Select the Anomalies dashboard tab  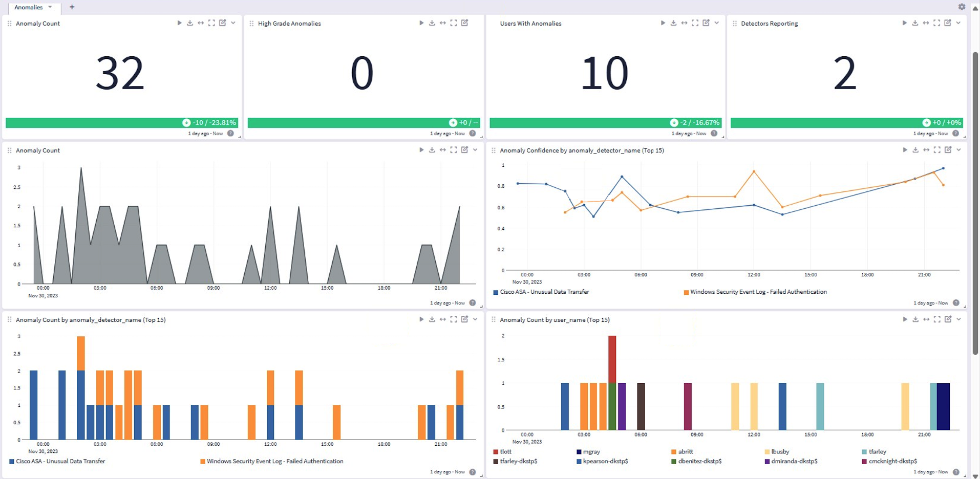click(29, 7)
